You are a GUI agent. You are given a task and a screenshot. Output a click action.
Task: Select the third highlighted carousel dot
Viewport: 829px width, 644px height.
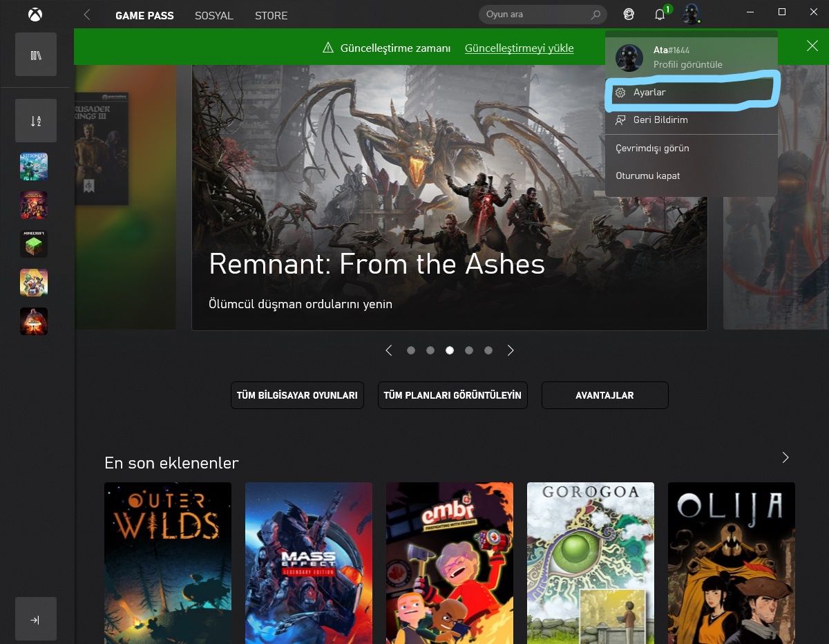[x=450, y=350]
